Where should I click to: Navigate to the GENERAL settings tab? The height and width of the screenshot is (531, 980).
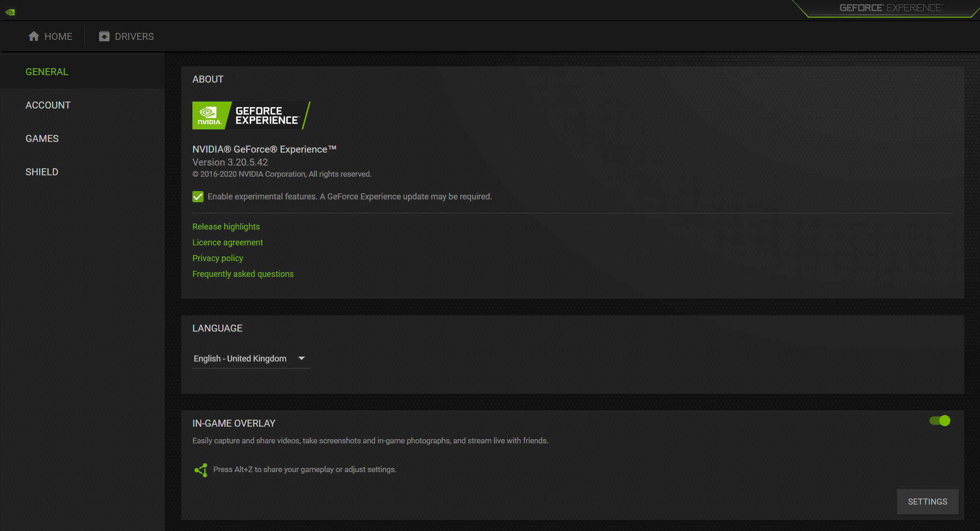click(46, 71)
